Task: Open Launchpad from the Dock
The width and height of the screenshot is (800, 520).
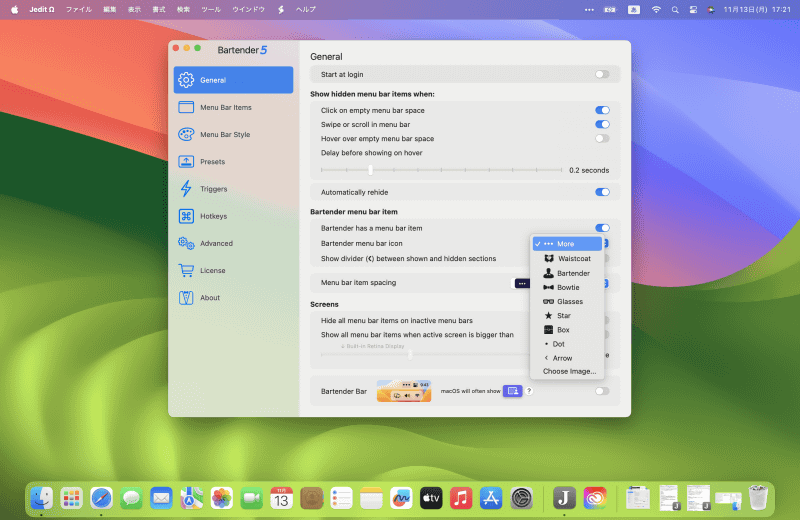Action: (71, 498)
